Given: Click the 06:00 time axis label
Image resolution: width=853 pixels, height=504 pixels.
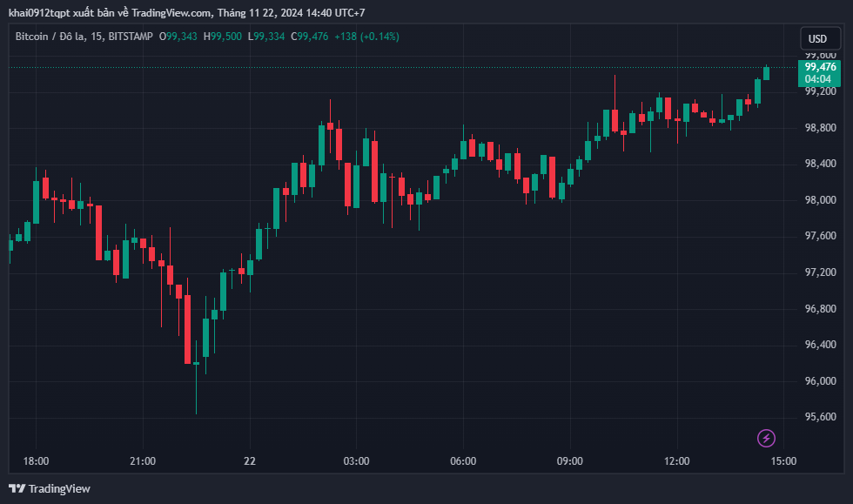Looking at the screenshot, I should click(x=463, y=461).
